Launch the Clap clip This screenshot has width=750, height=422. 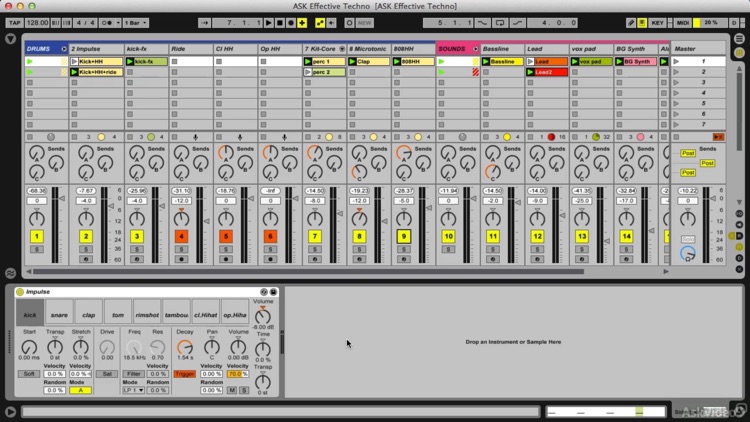pyautogui.click(x=352, y=62)
